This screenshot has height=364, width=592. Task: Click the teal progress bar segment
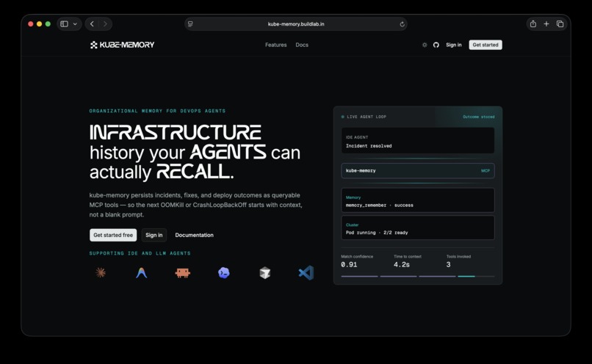tap(466, 277)
